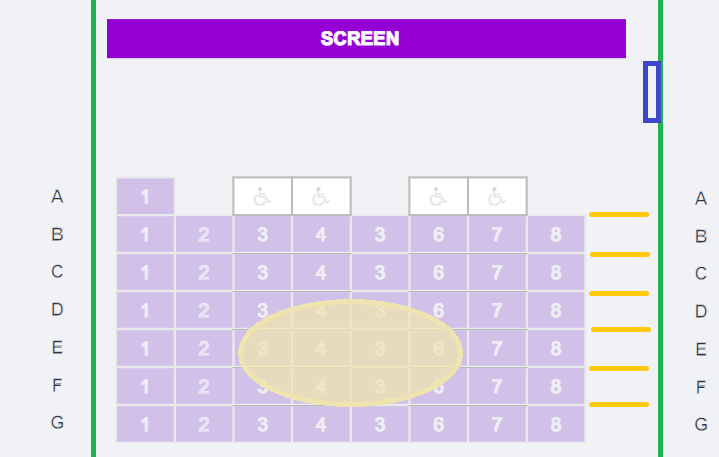
Task: Select seat 6 in row C
Action: click(x=438, y=272)
